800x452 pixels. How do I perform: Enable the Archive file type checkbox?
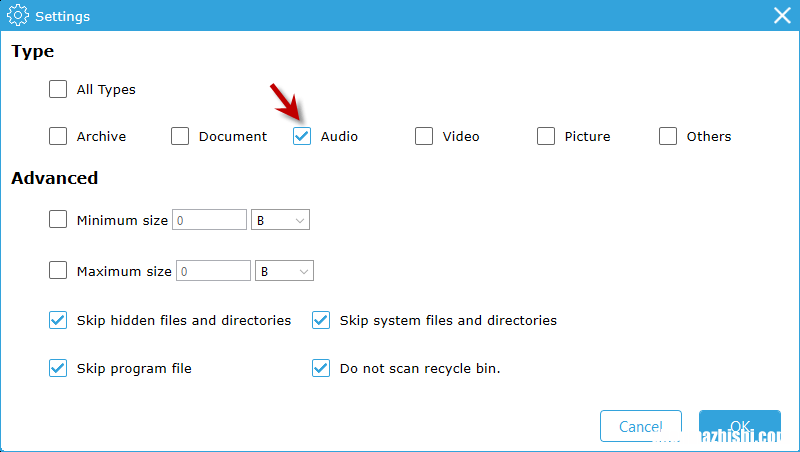[58, 136]
